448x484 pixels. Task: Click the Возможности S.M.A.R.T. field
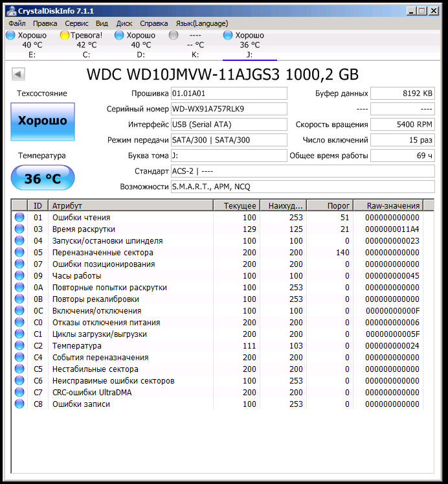click(x=303, y=187)
